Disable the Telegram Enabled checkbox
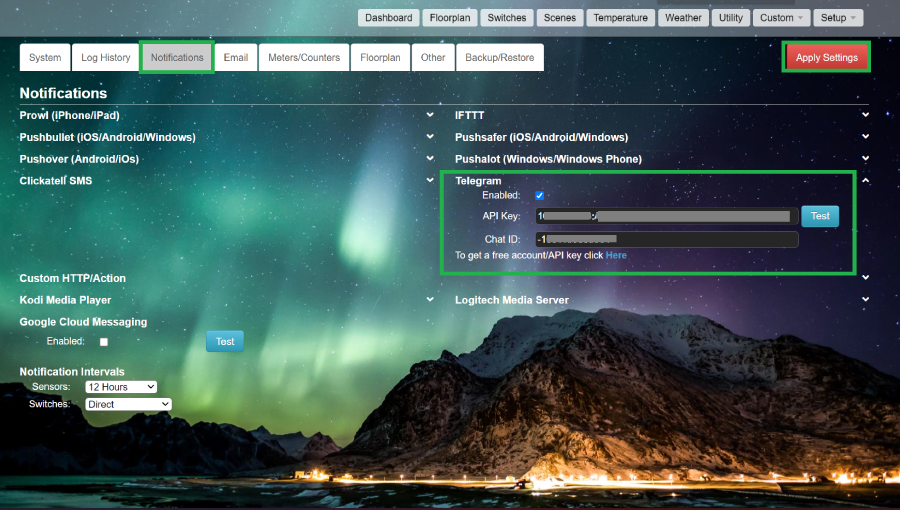This screenshot has width=900, height=510. (x=540, y=196)
